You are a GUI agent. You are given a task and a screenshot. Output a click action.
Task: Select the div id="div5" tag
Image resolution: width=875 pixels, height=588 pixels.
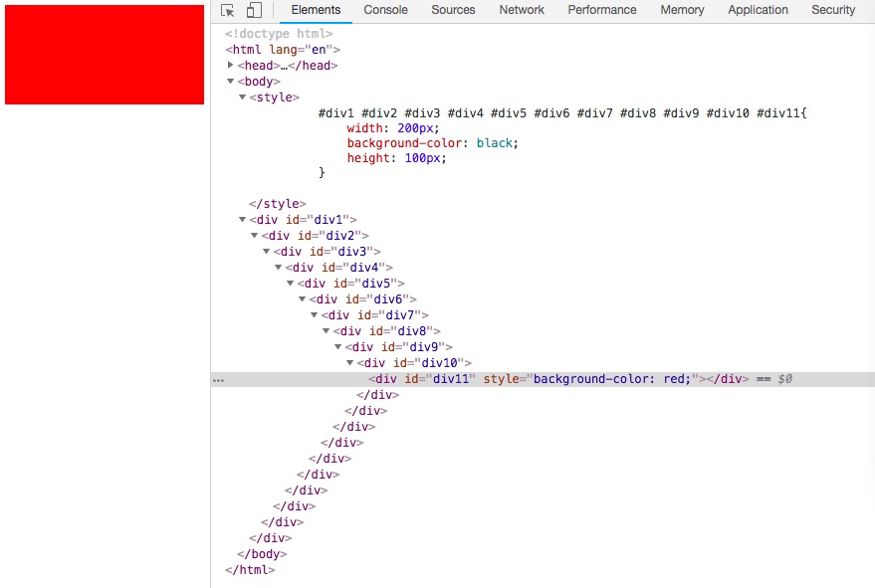(351, 284)
